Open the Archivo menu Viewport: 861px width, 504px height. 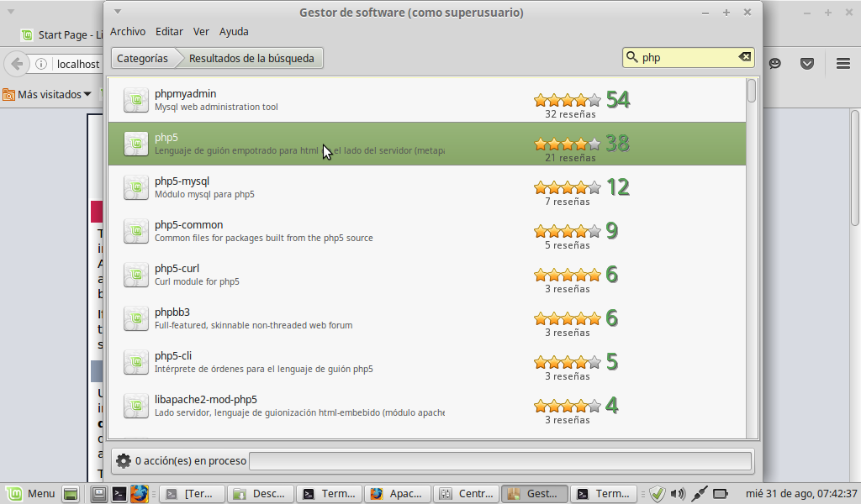(128, 31)
